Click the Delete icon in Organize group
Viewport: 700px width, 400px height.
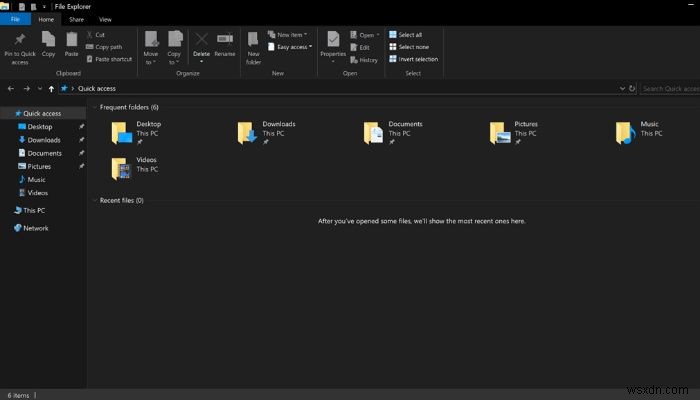201,41
